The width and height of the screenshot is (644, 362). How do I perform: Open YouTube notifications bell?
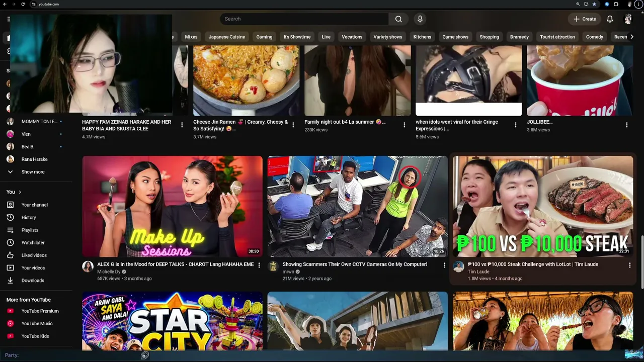click(610, 19)
